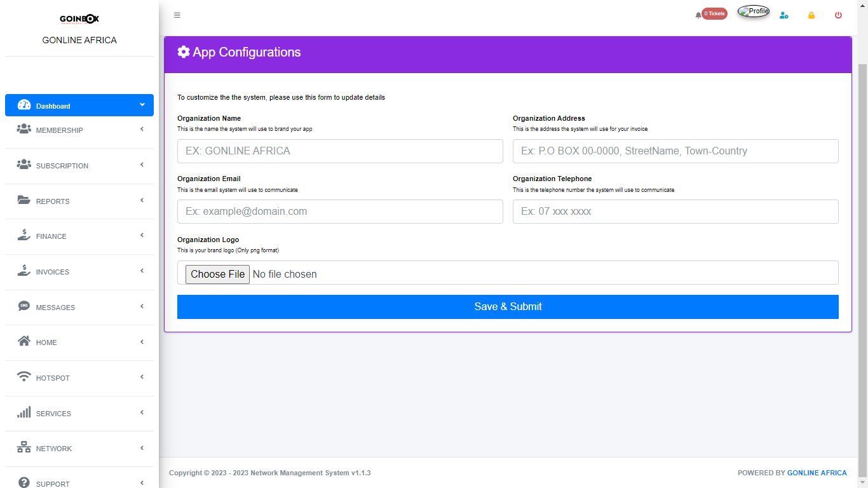
Task: Click the hamburger menu toggle icon
Action: (x=177, y=15)
